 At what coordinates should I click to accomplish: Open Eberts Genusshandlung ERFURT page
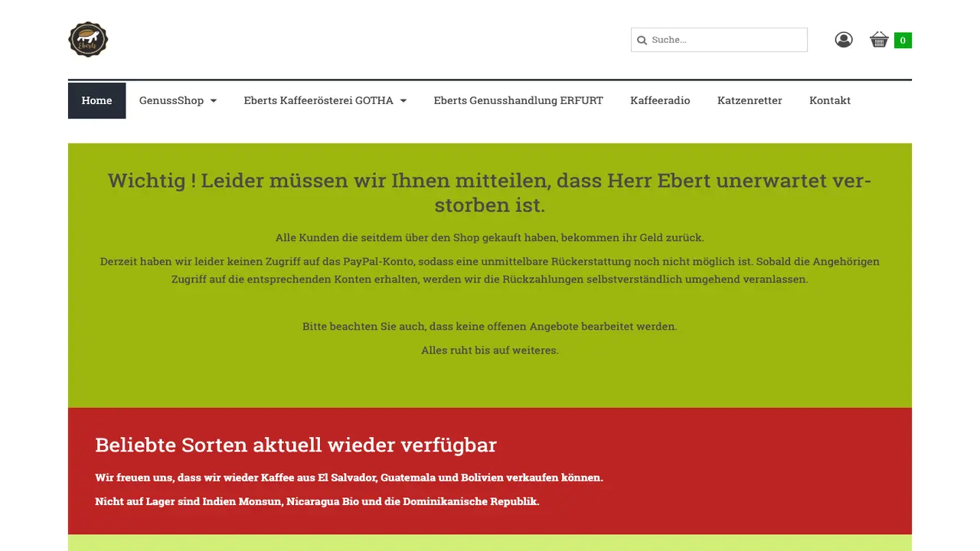[x=518, y=100]
